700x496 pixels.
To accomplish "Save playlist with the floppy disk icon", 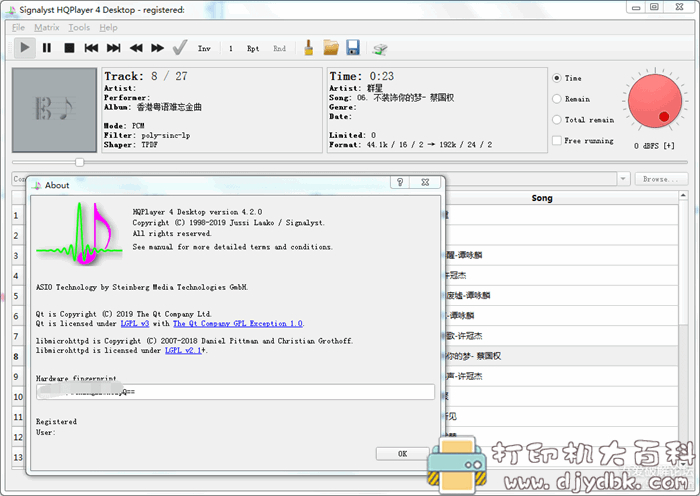I will pyautogui.click(x=353, y=48).
